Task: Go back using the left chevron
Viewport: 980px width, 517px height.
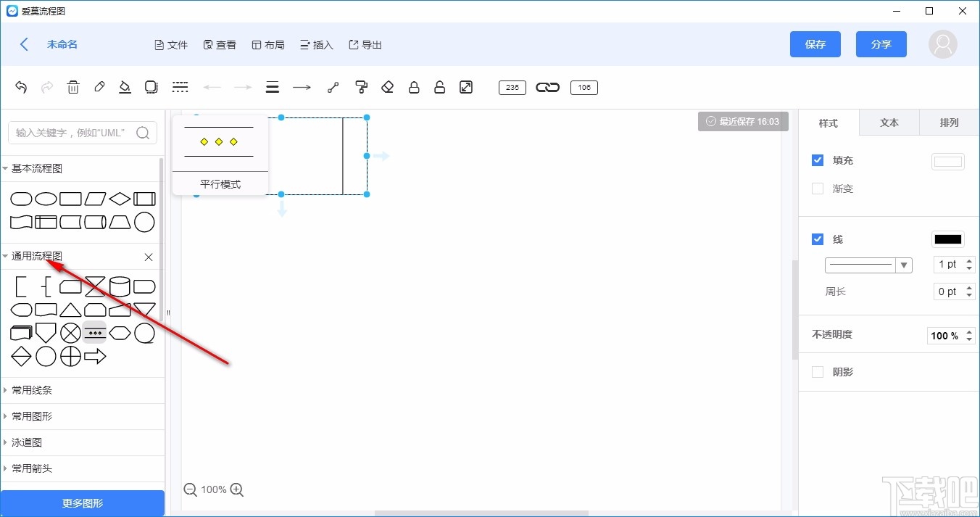Action: (x=24, y=44)
